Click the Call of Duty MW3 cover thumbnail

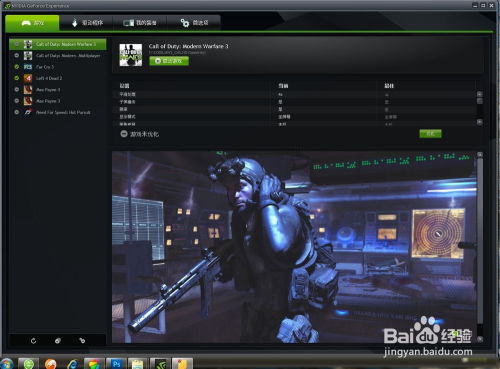click(x=131, y=55)
